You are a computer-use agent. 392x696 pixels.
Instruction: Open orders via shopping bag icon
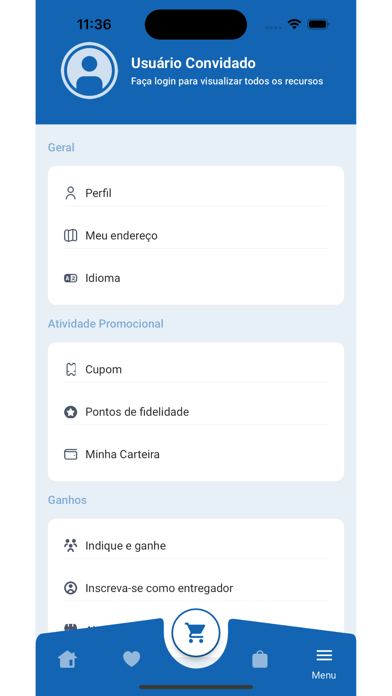tap(260, 659)
